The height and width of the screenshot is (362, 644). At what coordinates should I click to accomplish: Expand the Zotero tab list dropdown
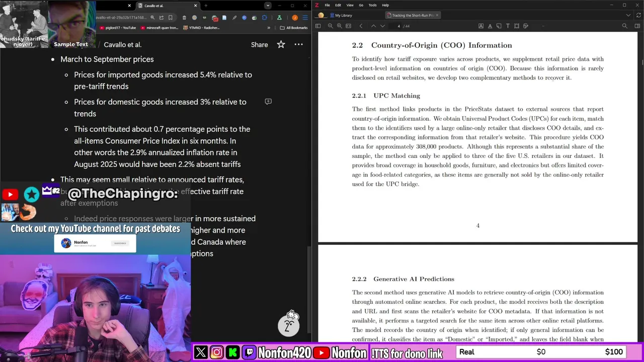628,15
